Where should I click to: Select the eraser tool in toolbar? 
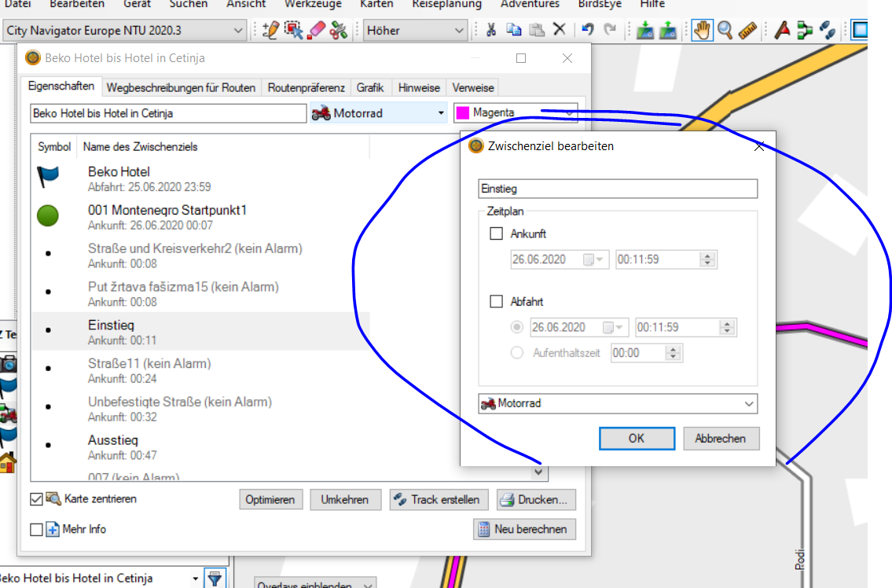pos(316,31)
